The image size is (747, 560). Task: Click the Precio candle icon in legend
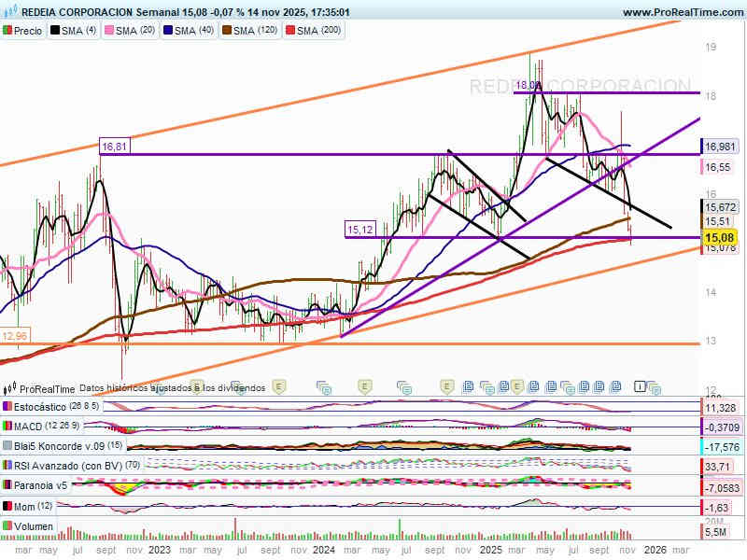click(8, 31)
